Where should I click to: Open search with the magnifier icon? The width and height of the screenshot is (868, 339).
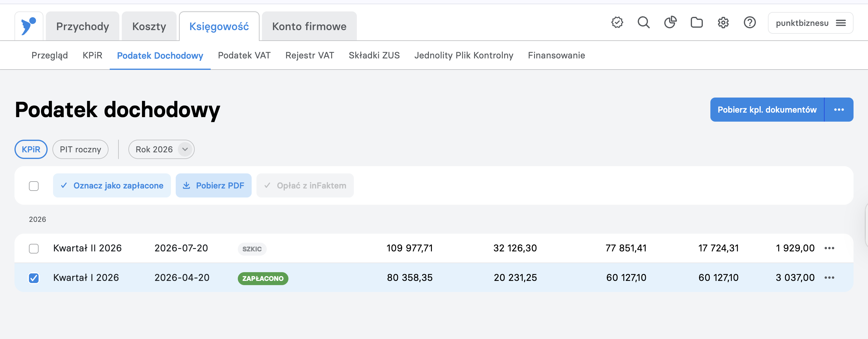(x=643, y=23)
